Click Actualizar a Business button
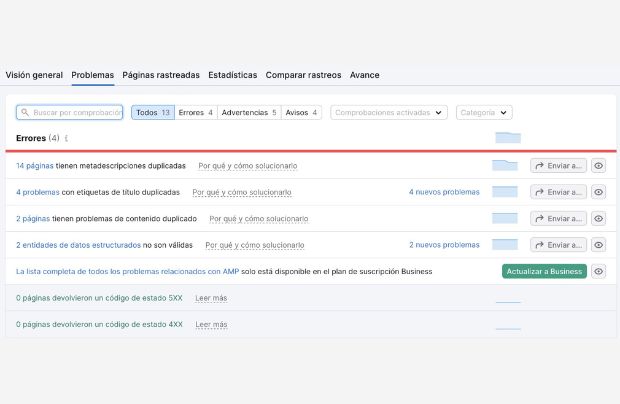The image size is (620, 404). coord(544,271)
